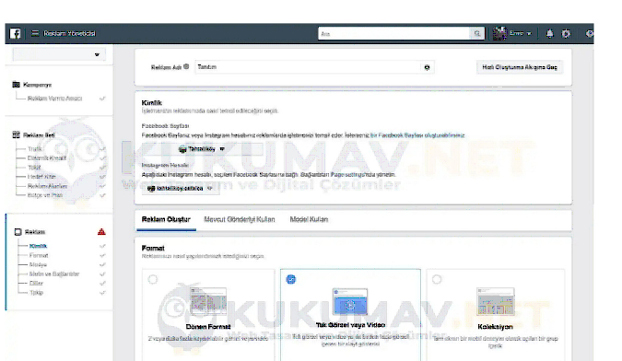Select the Dönen Format radio button
The image size is (622, 361).
[153, 279]
